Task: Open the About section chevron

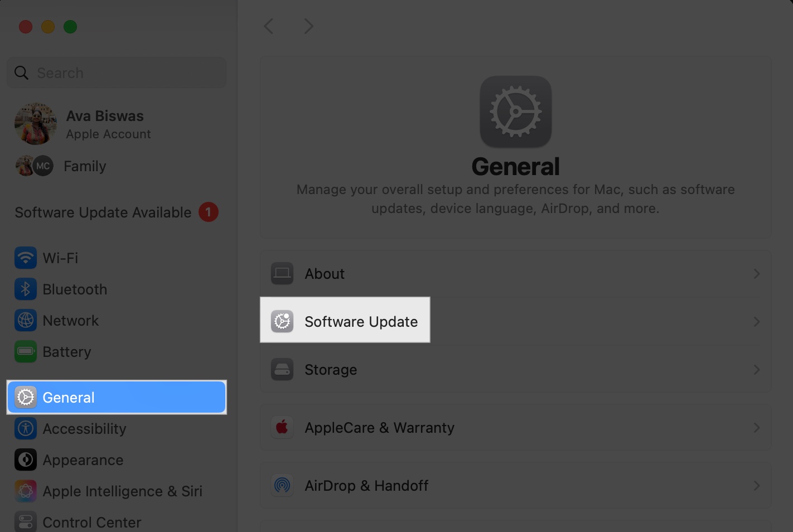Action: pos(756,274)
